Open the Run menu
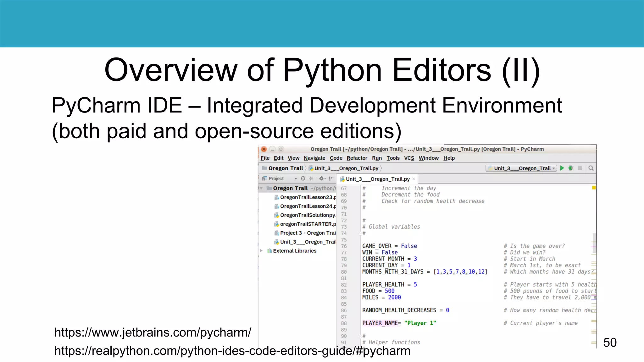This screenshot has height=362, width=644. click(x=377, y=158)
